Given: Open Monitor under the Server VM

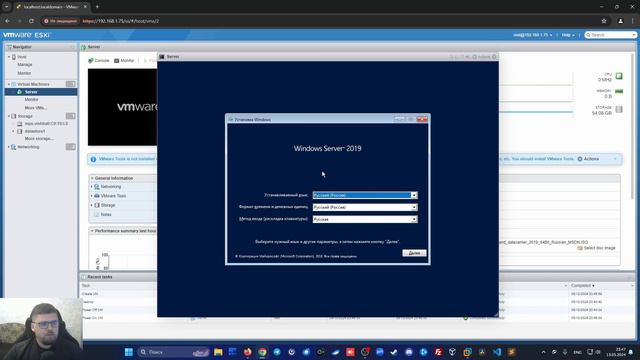Looking at the screenshot, I should point(31,100).
